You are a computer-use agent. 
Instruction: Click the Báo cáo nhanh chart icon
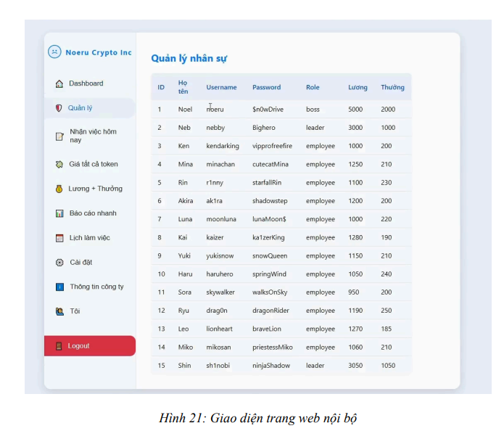[59, 213]
